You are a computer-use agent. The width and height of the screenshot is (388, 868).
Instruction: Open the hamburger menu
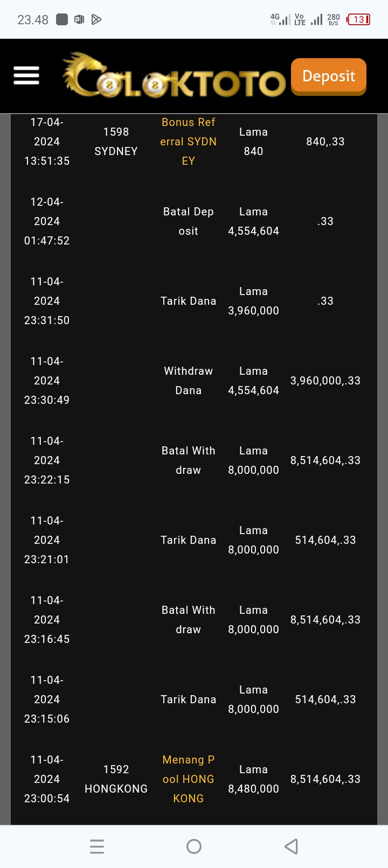coord(26,75)
